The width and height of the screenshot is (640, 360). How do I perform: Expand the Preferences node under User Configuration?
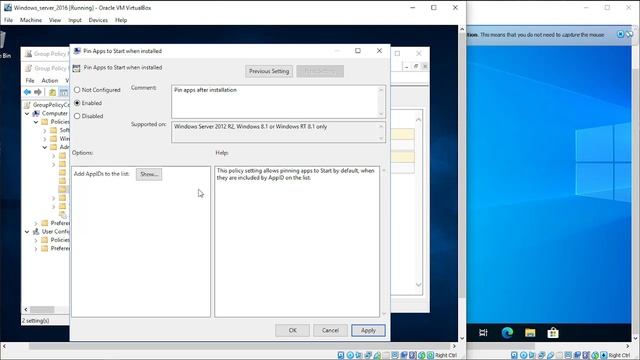click(36, 248)
